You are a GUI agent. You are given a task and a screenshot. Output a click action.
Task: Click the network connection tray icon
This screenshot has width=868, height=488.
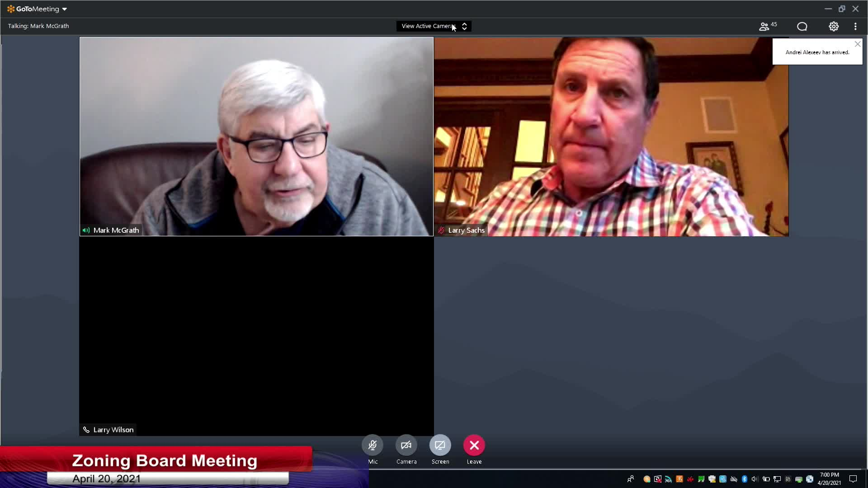click(777, 479)
